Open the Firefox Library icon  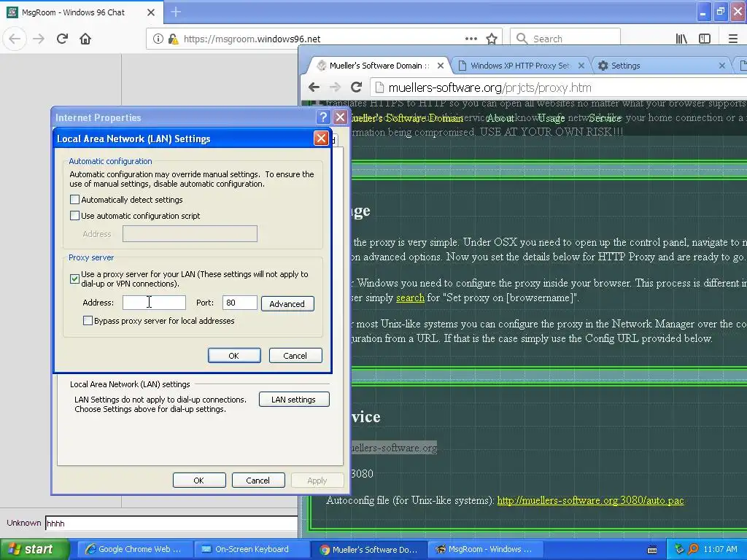(x=681, y=39)
